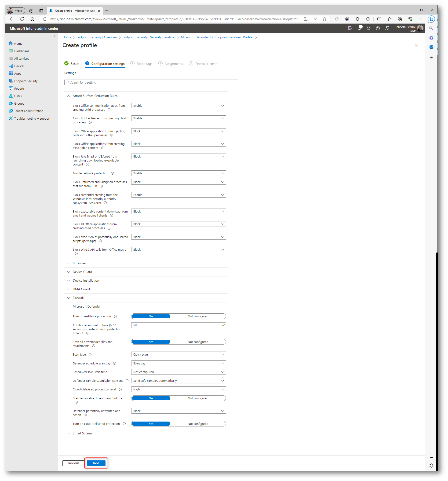Open Microsoft Defender for Endpoint baseline breadcrumb
This screenshot has width=448, height=481.
[x=217, y=37]
